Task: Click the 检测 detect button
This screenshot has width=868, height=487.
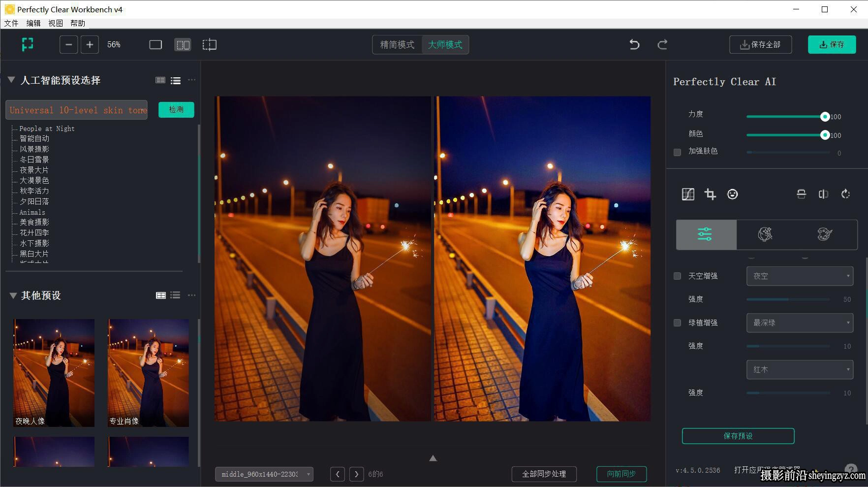Action: pos(176,110)
